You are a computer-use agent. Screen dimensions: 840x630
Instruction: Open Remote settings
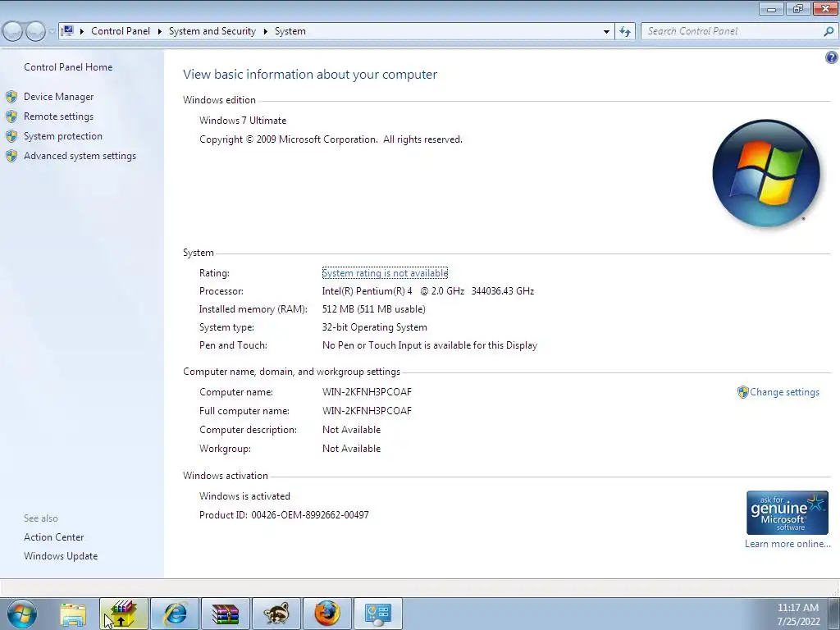[x=58, y=116]
